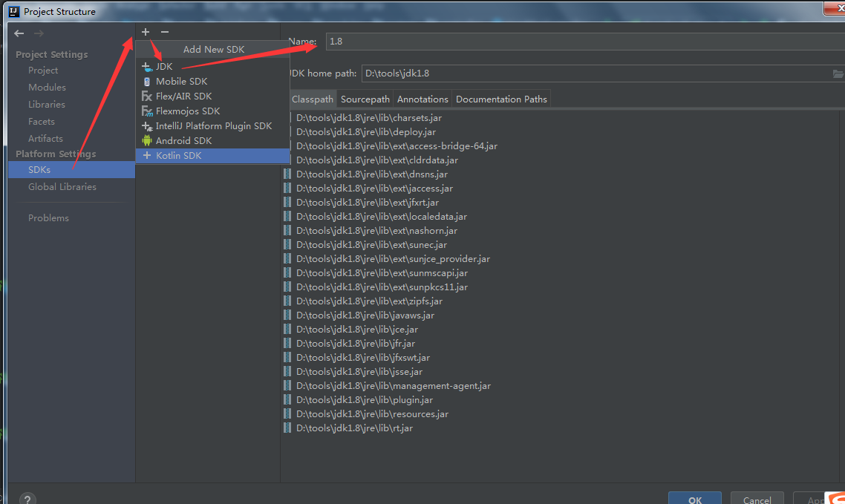This screenshot has height=504, width=845.
Task: Open Problems in sidebar
Action: click(48, 218)
